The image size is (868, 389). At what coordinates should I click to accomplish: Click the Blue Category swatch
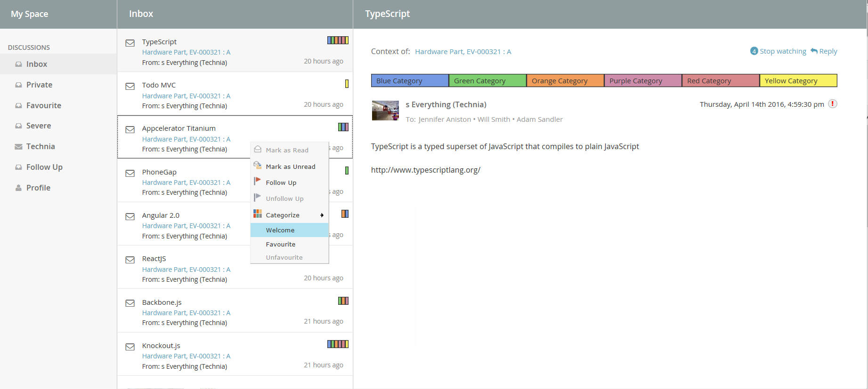[409, 81]
